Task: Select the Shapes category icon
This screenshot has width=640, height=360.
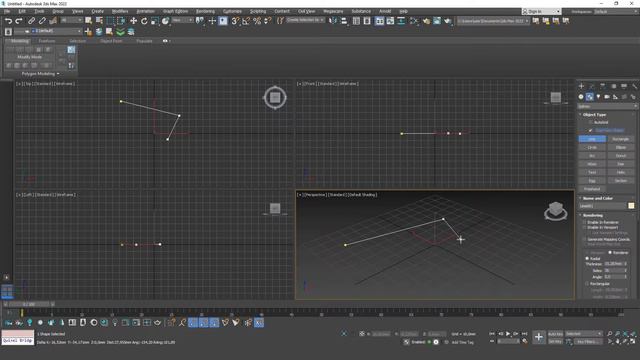Action: [589, 97]
